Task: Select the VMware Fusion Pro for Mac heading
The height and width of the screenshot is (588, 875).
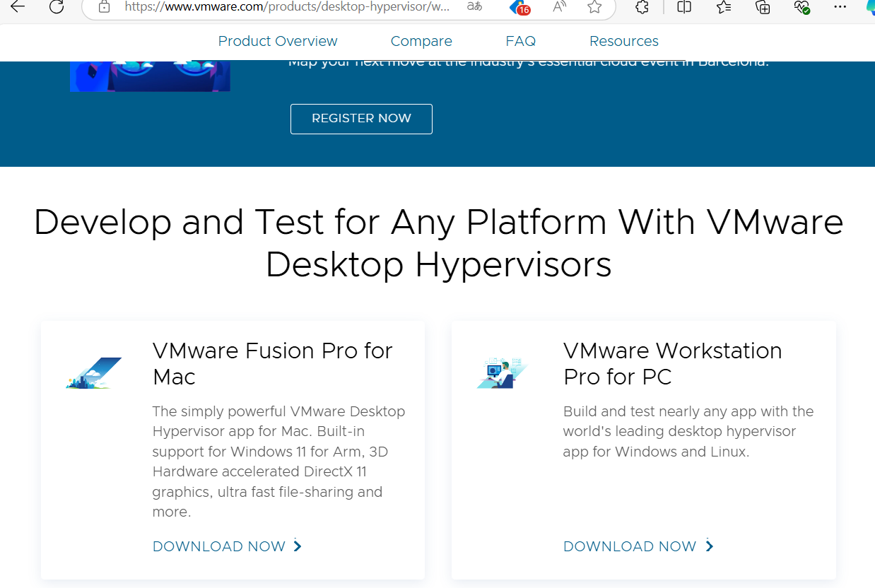Action: (272, 363)
